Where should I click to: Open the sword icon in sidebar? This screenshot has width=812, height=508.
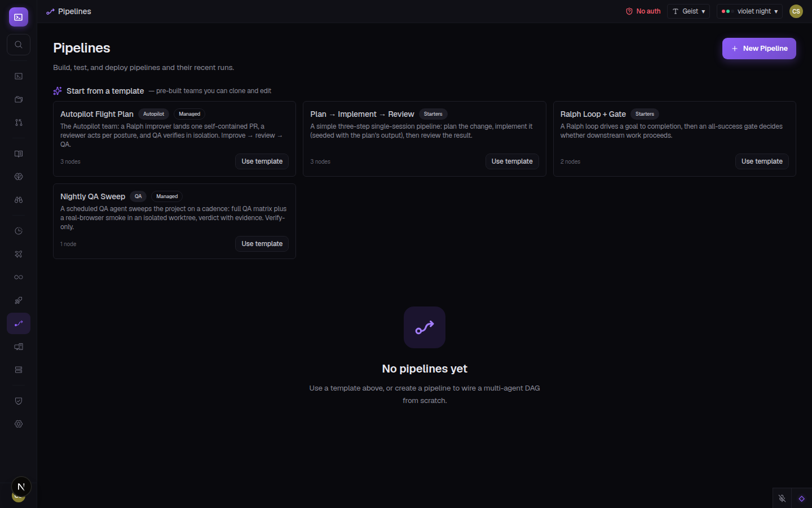pos(19,300)
